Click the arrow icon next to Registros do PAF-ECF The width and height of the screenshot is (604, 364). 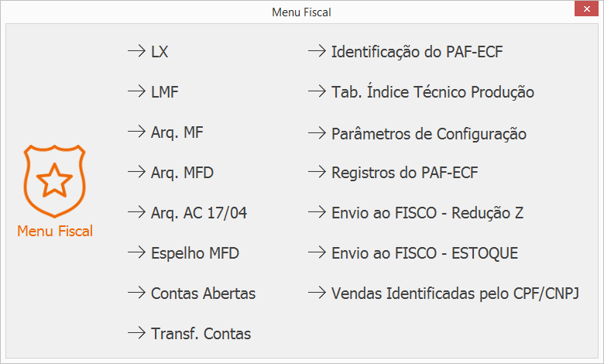[317, 172]
